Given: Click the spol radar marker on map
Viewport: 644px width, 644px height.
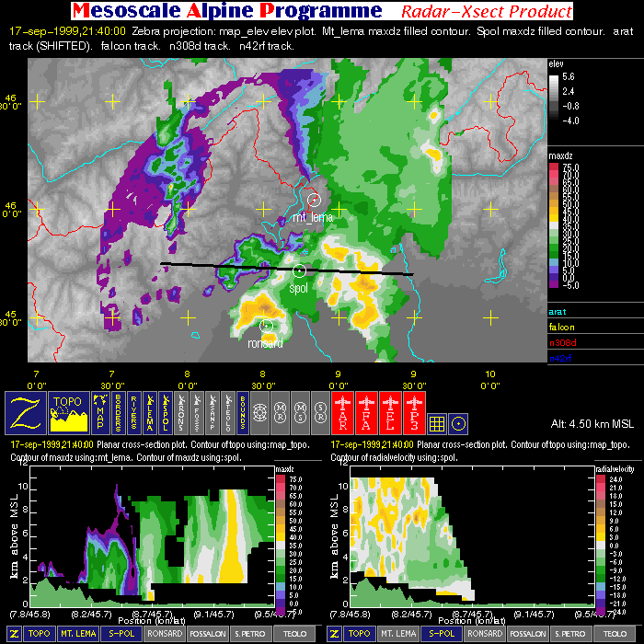Looking at the screenshot, I should pyautogui.click(x=299, y=271).
